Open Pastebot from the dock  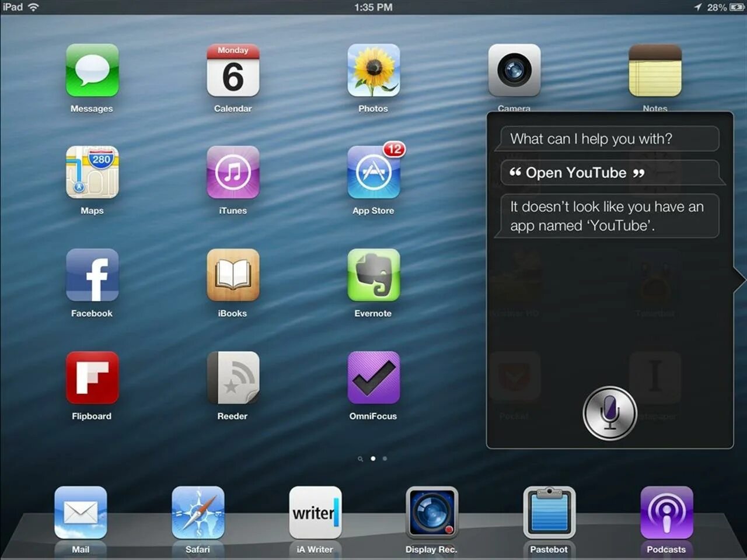click(549, 513)
